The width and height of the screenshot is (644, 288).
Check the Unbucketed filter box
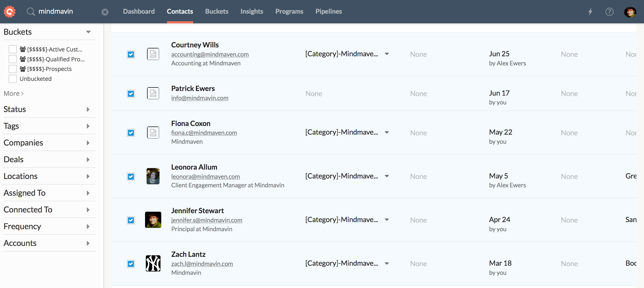pyautogui.click(x=13, y=79)
